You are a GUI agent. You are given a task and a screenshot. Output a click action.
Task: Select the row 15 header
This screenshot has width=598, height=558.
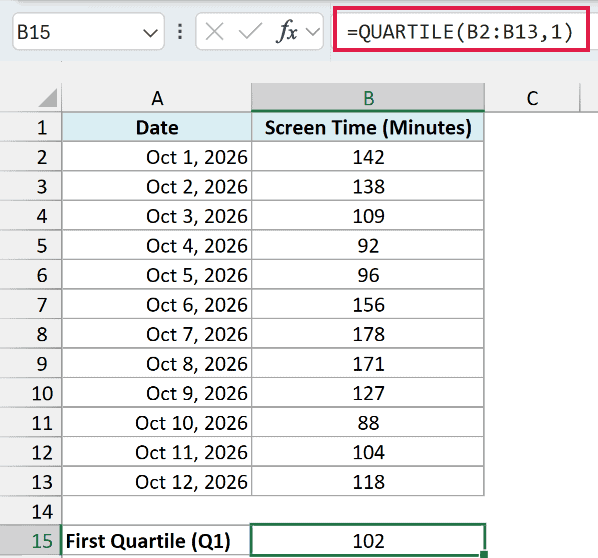[x=31, y=541]
